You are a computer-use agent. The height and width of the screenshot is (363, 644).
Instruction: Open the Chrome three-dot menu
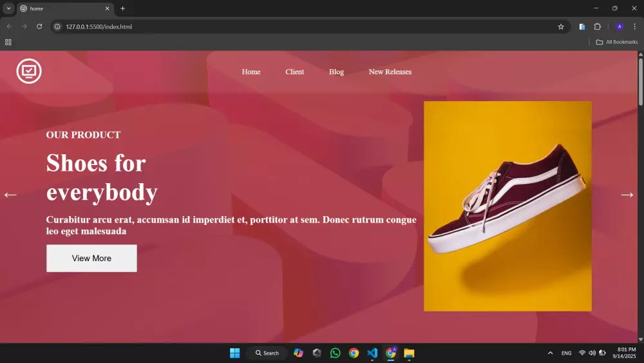pyautogui.click(x=634, y=26)
